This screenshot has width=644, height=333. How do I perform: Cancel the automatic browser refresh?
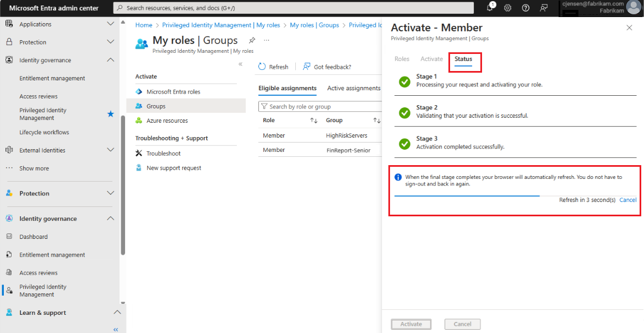click(x=628, y=200)
